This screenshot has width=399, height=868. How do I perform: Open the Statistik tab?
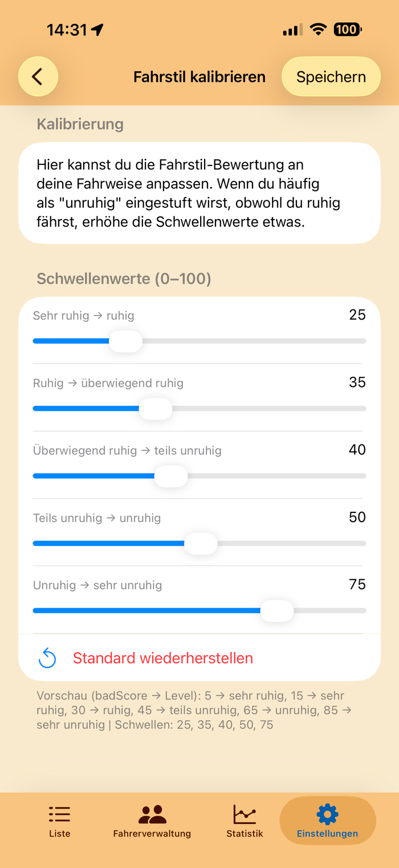(245, 821)
